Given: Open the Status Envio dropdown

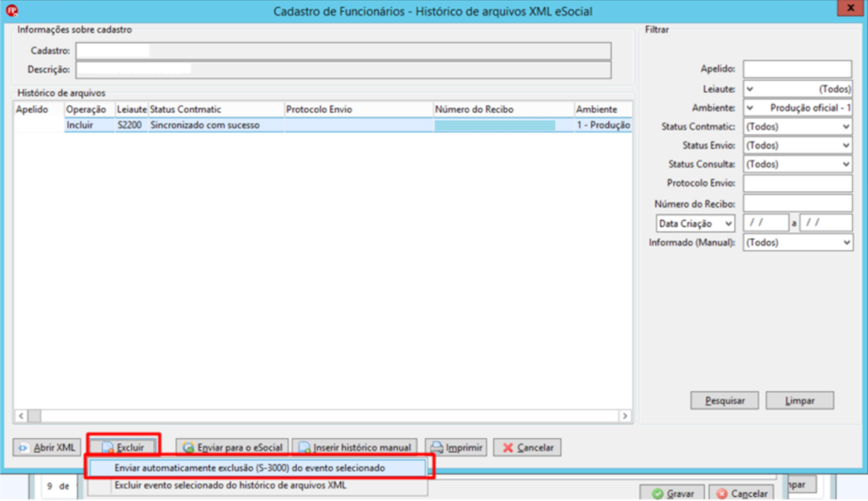Looking at the screenshot, I should (798, 145).
